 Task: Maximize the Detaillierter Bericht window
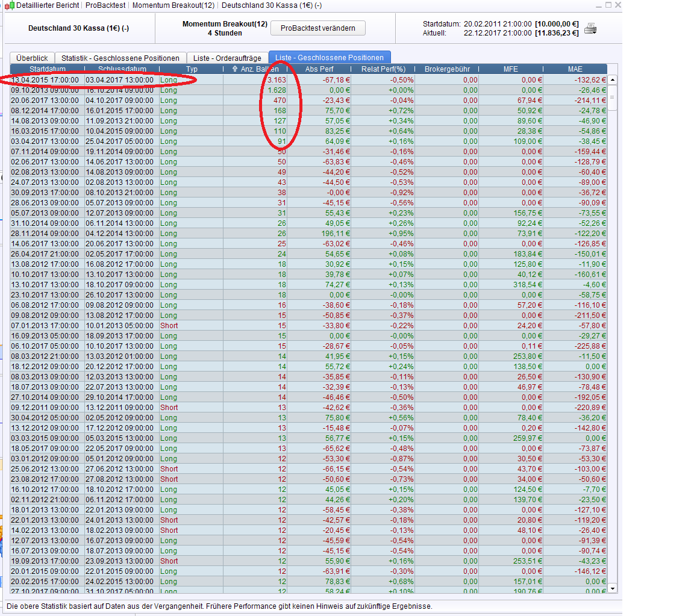tap(608, 5)
